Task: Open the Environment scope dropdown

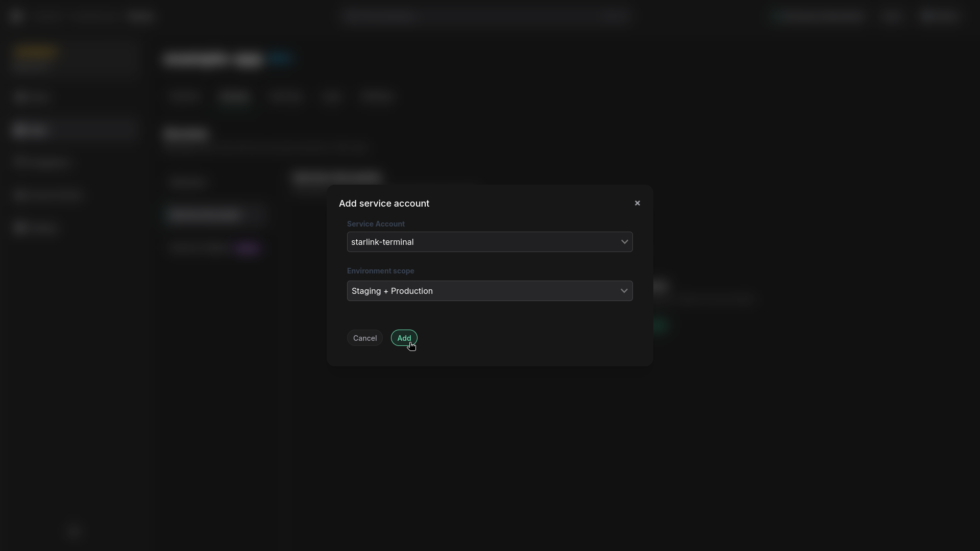Action: [489, 291]
